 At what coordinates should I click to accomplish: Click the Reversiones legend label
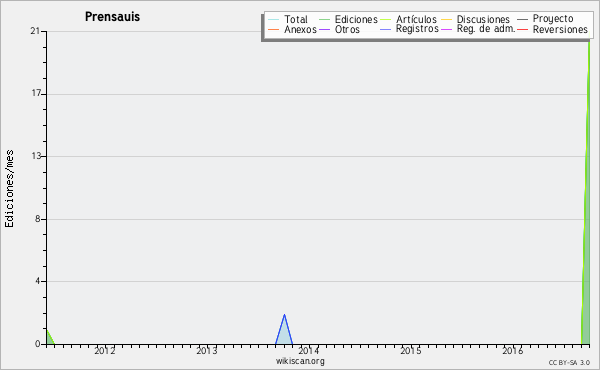[560, 29]
